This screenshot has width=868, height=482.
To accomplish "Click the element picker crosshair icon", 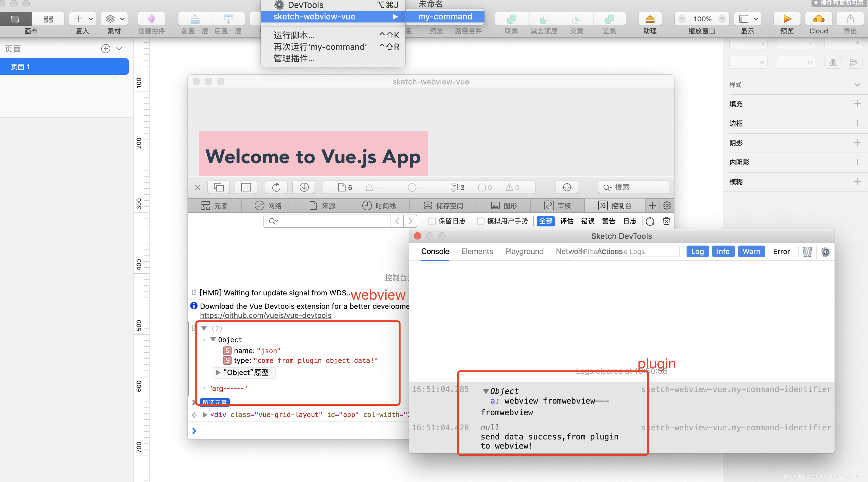I will tap(567, 187).
